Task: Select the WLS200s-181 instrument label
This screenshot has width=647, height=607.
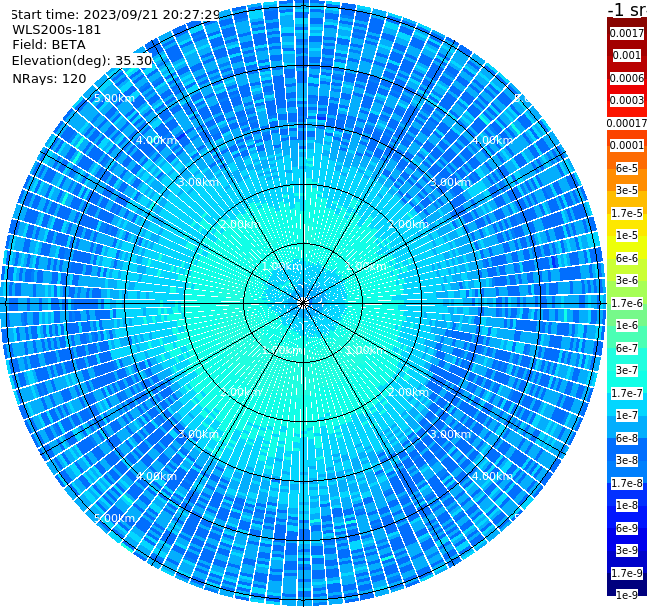Action: 57,30
